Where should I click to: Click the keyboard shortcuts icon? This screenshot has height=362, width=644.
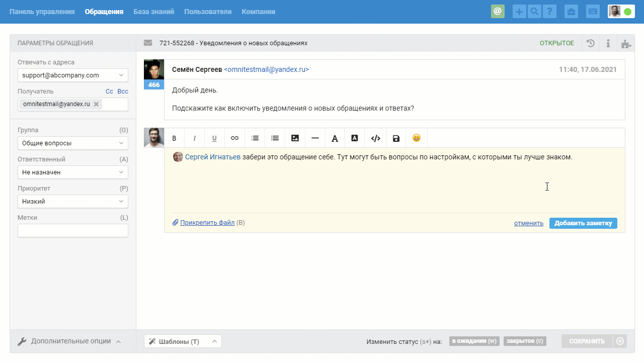point(593,12)
